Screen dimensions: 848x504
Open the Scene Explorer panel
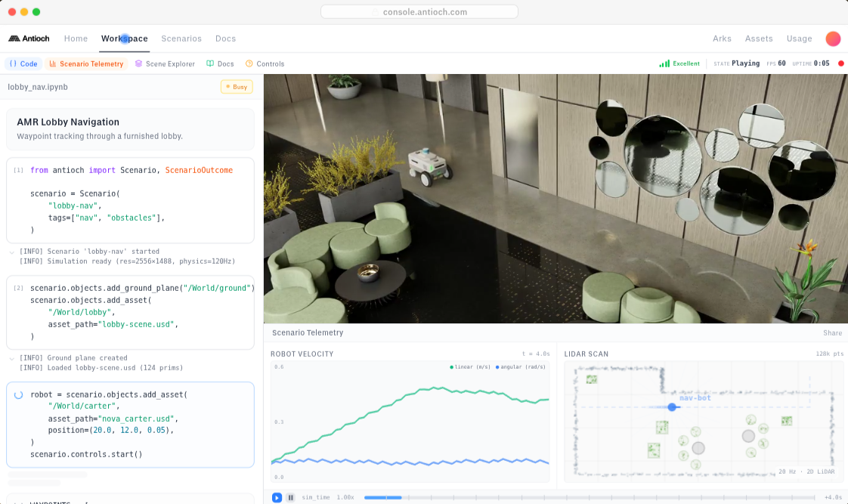(x=165, y=64)
